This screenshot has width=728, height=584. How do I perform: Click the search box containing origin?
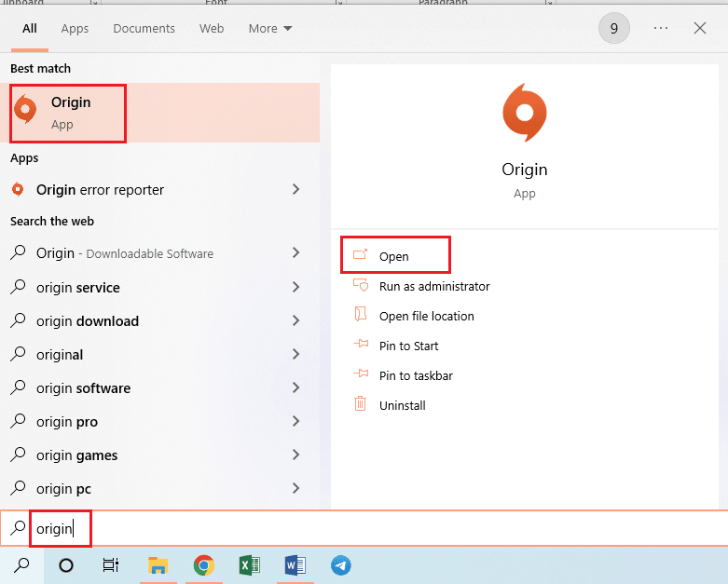364,528
